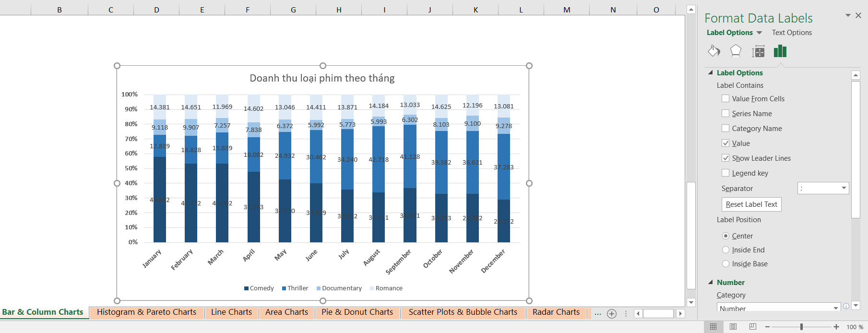Open Pie & Donut Charts sheet
868x333 pixels.
(x=357, y=312)
